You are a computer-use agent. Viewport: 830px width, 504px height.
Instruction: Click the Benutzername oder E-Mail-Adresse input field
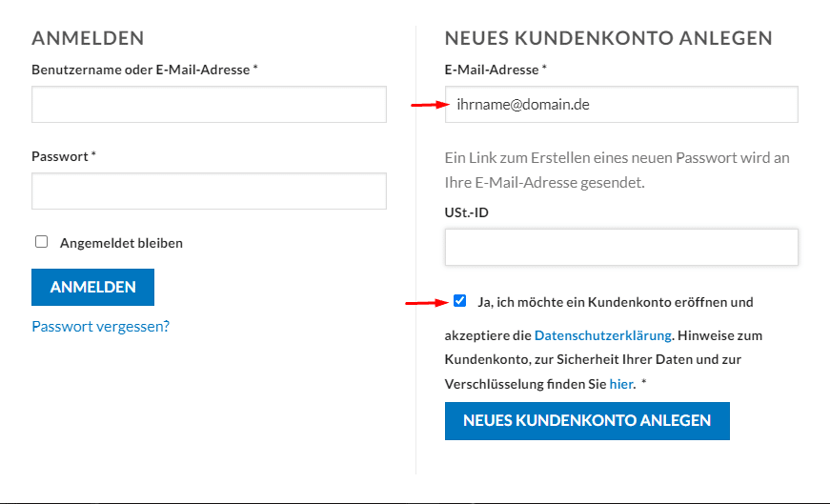(209, 104)
